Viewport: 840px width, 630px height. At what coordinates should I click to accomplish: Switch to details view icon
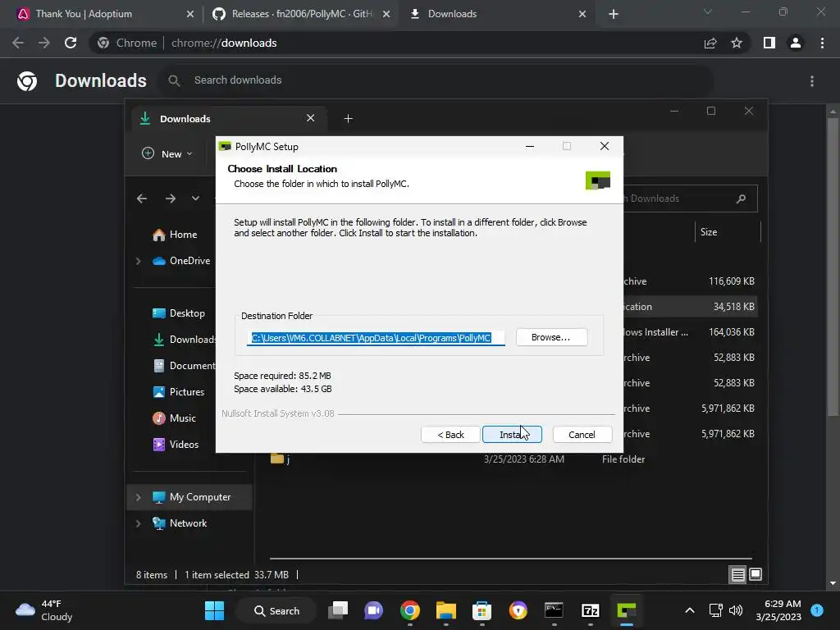737,575
